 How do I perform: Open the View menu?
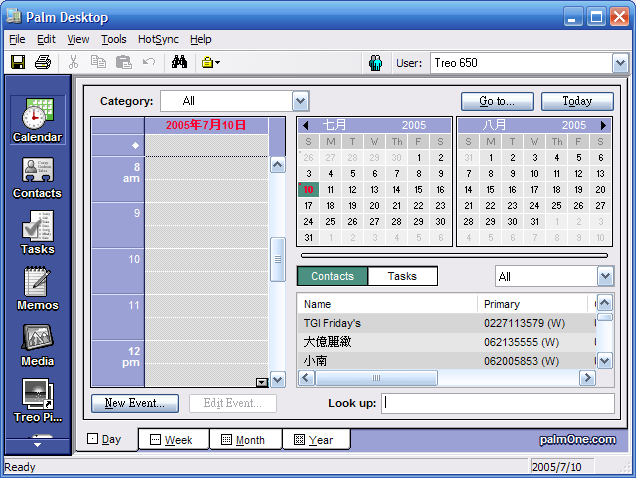click(x=78, y=39)
